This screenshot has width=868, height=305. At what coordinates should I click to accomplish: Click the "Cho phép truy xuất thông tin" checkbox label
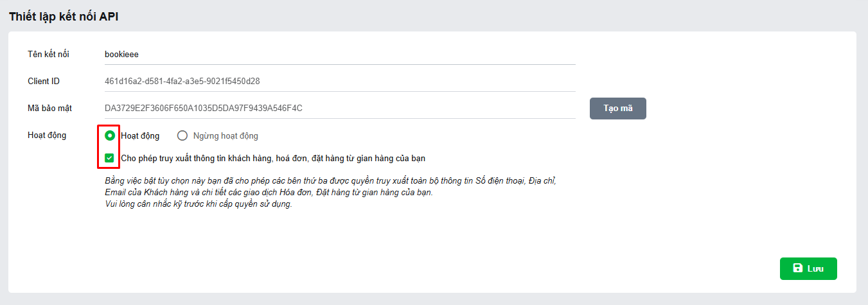273,158
